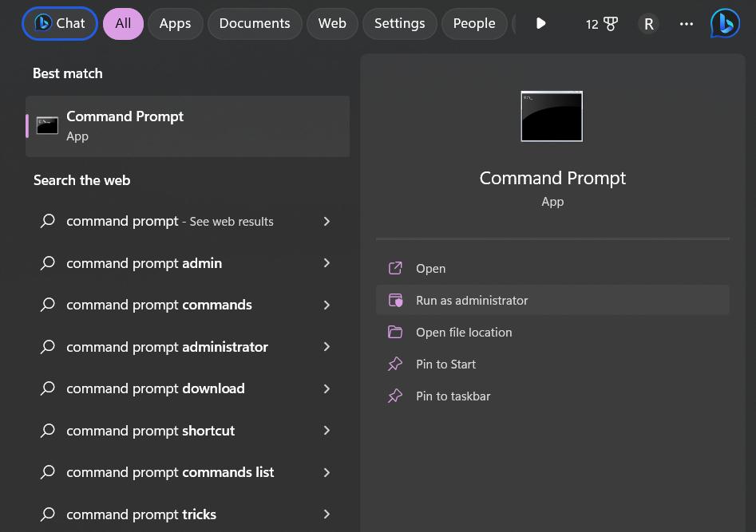Screen dimensions: 756x532
Task: Choose Pin to taskbar
Action: click(x=552, y=396)
